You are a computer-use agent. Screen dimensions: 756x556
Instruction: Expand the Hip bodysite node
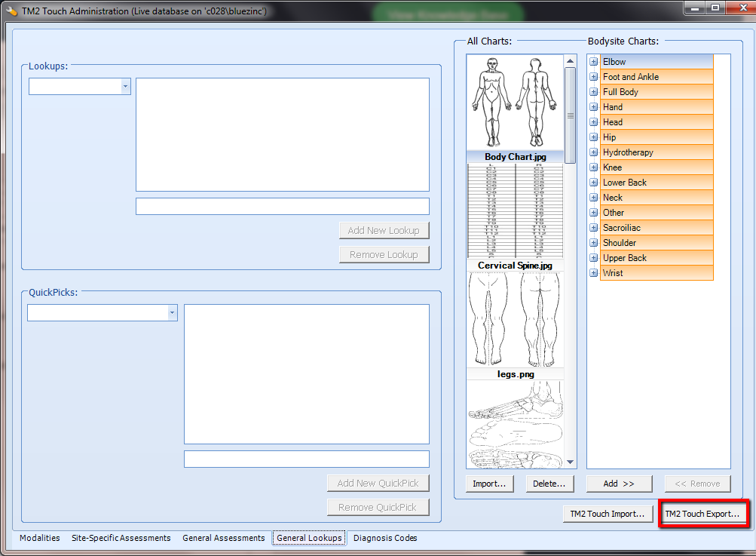pos(593,137)
